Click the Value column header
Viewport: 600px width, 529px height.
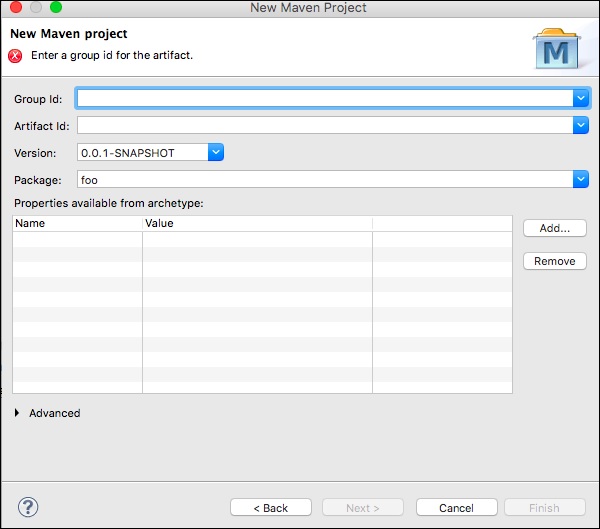point(257,223)
